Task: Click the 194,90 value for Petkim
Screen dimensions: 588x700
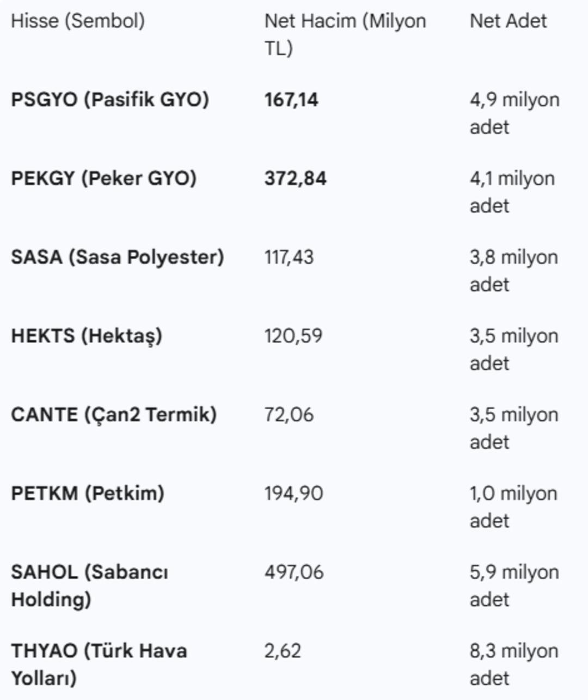Action: (293, 494)
